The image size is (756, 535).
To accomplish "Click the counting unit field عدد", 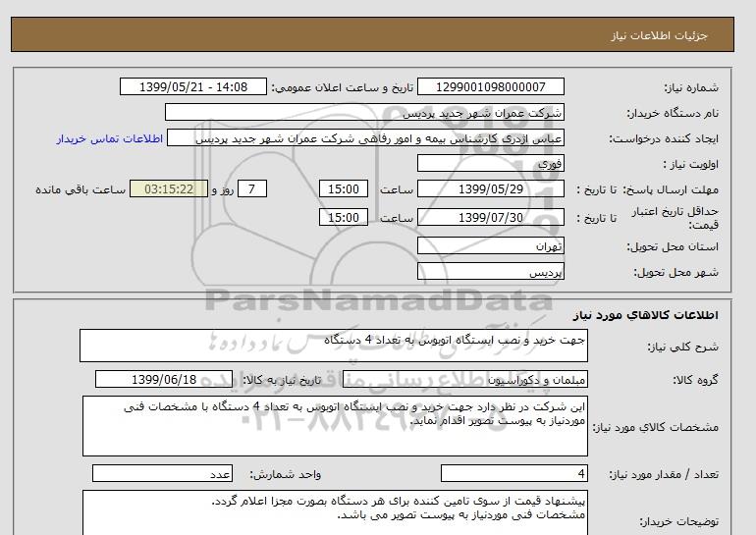I will coord(162,474).
